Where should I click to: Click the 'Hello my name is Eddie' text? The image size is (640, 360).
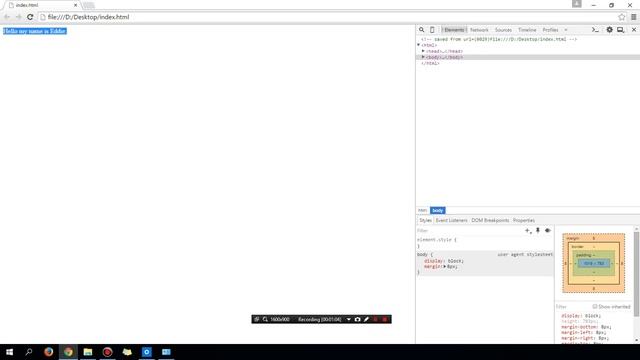(x=35, y=31)
